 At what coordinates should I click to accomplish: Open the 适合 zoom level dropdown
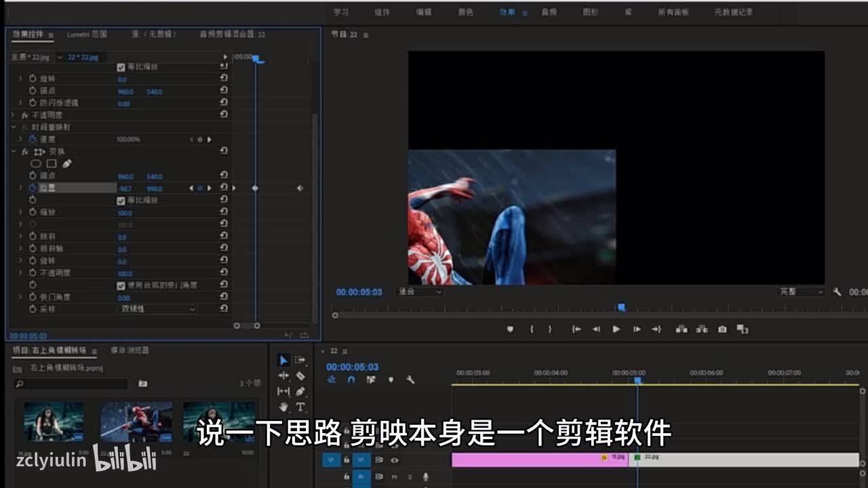coord(420,291)
